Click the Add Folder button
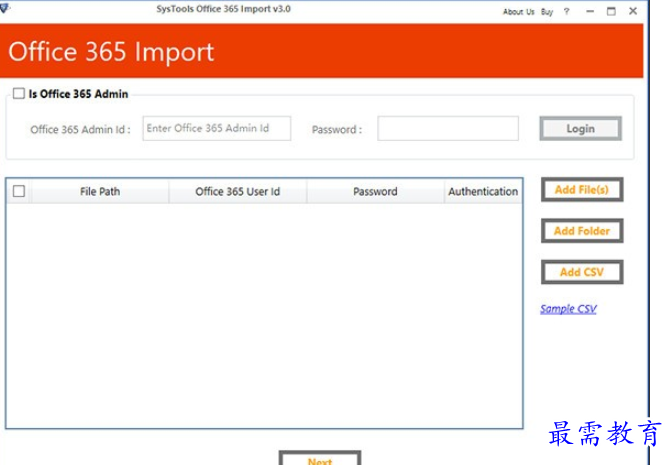670x465 pixels. click(x=582, y=231)
